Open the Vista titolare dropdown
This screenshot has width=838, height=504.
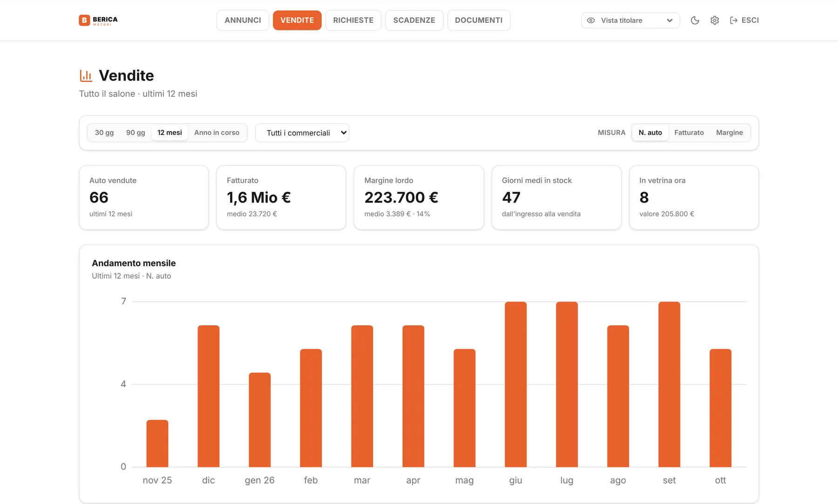click(630, 20)
